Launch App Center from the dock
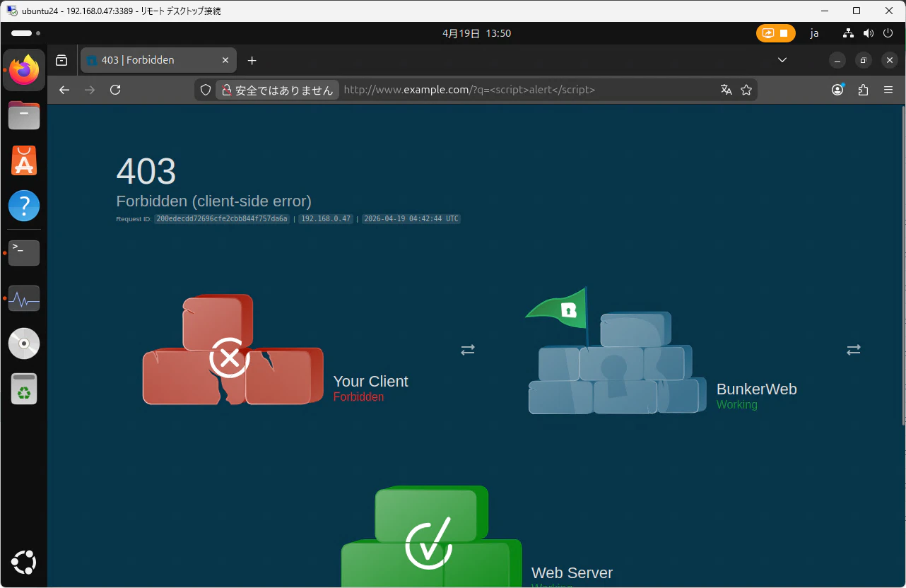Viewport: 906px width, 588px height. click(24, 161)
